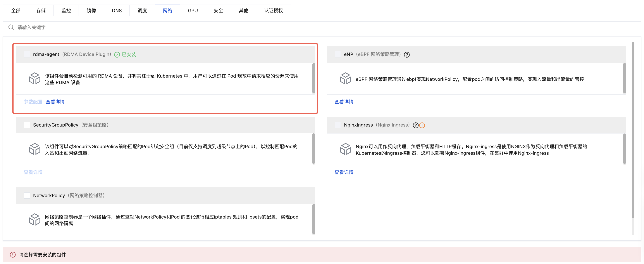This screenshot has width=644, height=264.
Task: Tick the eNP component checkbox
Action: click(337, 54)
